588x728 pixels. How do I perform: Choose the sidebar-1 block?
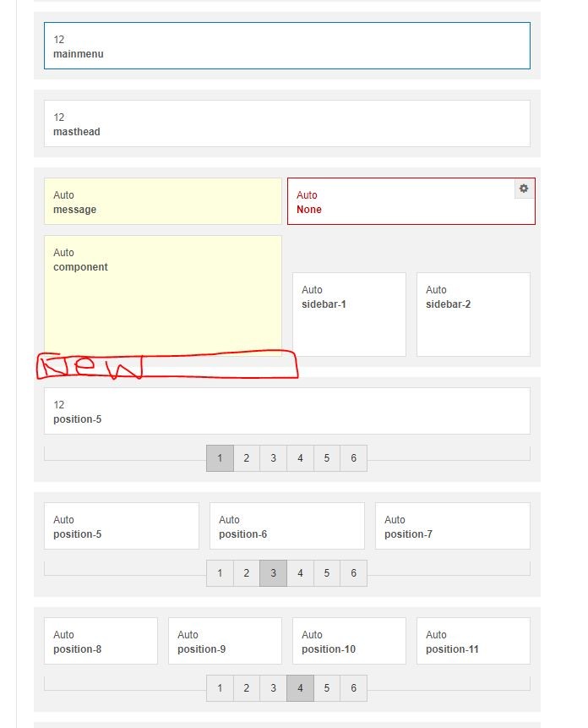tap(349, 315)
